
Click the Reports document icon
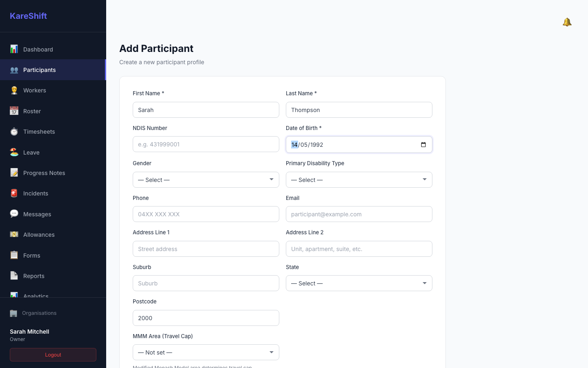(x=14, y=276)
